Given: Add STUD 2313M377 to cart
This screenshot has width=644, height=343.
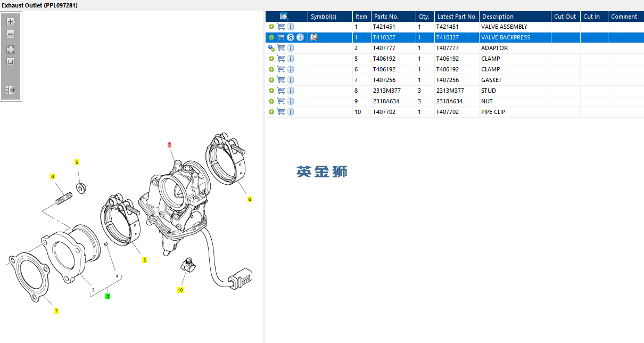Looking at the screenshot, I should pos(281,91).
